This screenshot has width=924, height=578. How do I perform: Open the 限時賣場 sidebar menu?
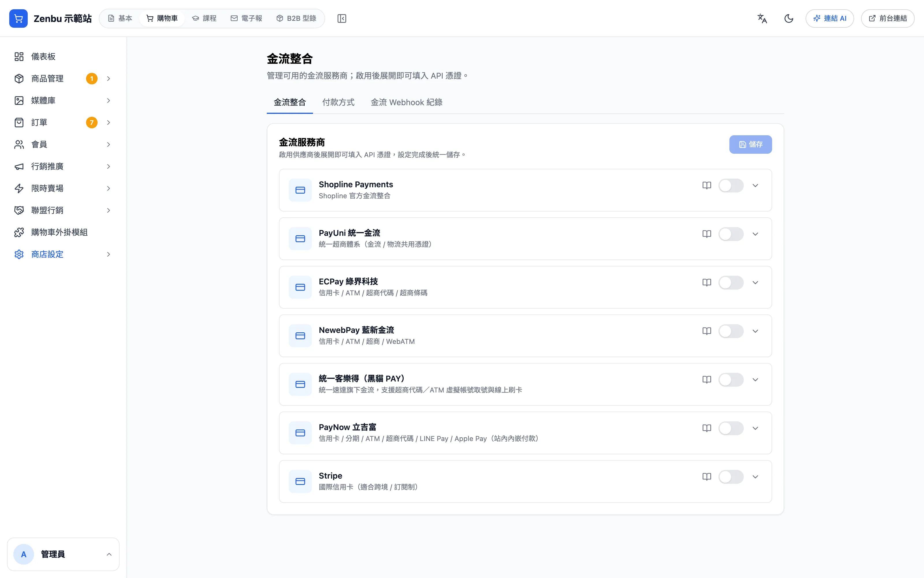point(63,188)
